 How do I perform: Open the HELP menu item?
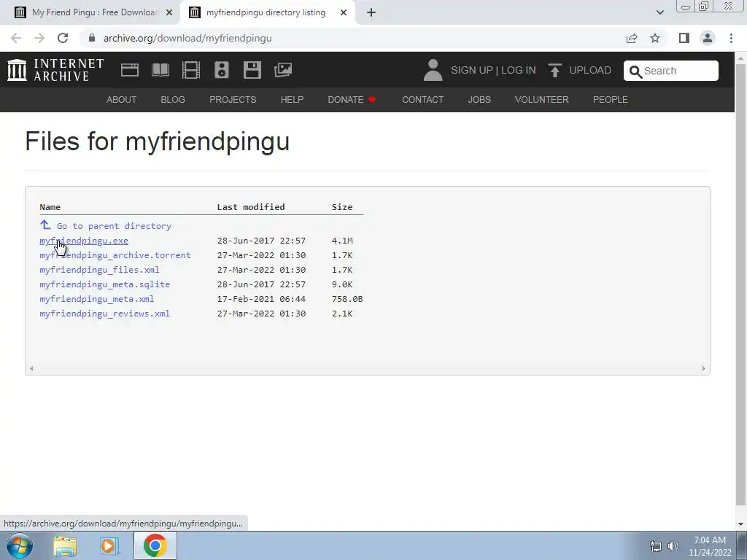tap(292, 100)
